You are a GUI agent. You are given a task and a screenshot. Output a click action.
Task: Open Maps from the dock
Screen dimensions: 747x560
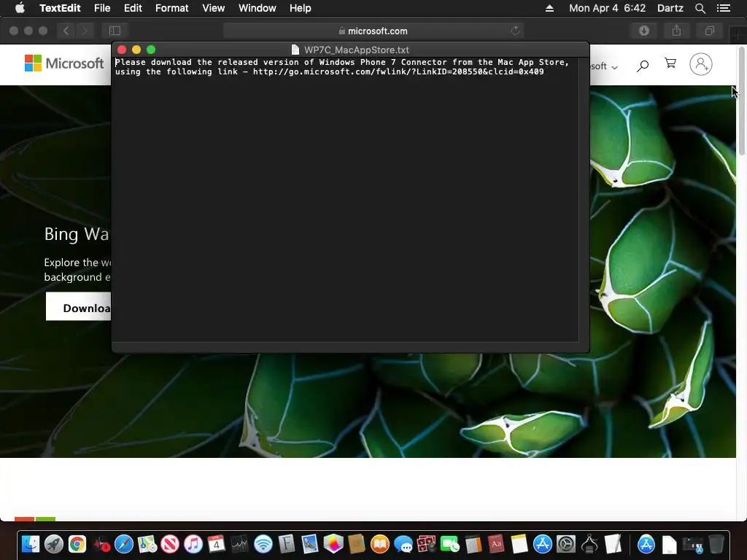[147, 544]
